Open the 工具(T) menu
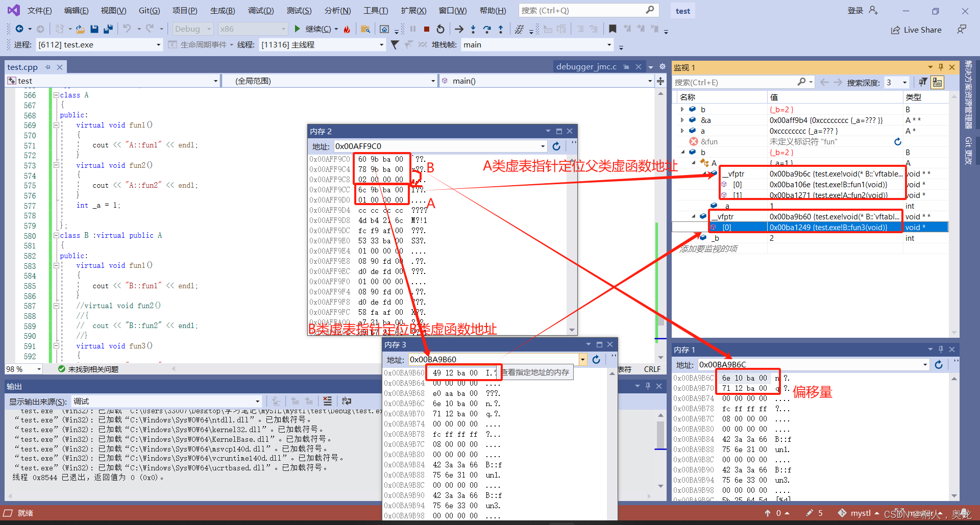 point(376,11)
